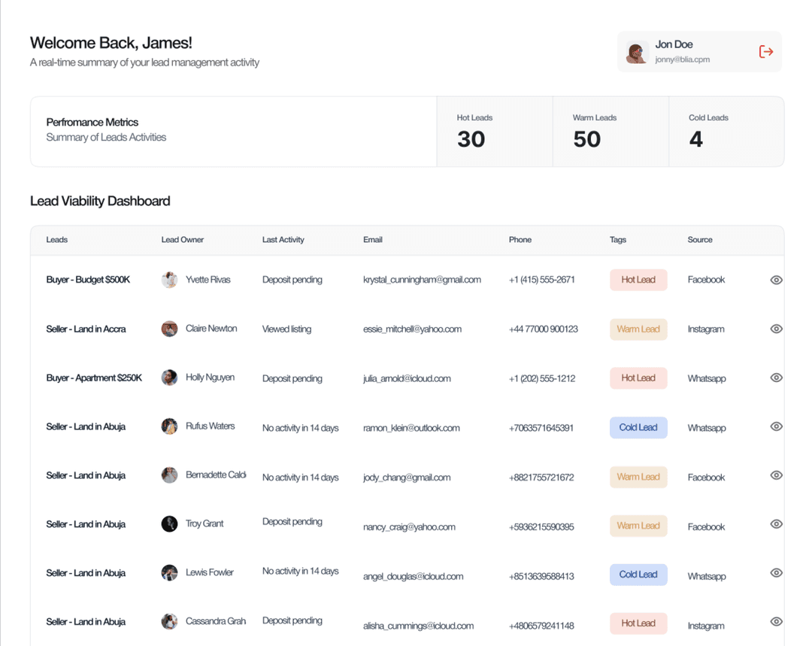Toggle the eye icon on Troy Grant's row
Viewport: 812px width, 646px height.
coord(776,524)
